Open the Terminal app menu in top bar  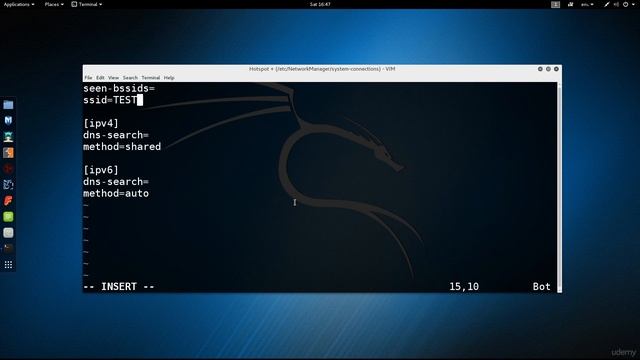coord(87,4)
